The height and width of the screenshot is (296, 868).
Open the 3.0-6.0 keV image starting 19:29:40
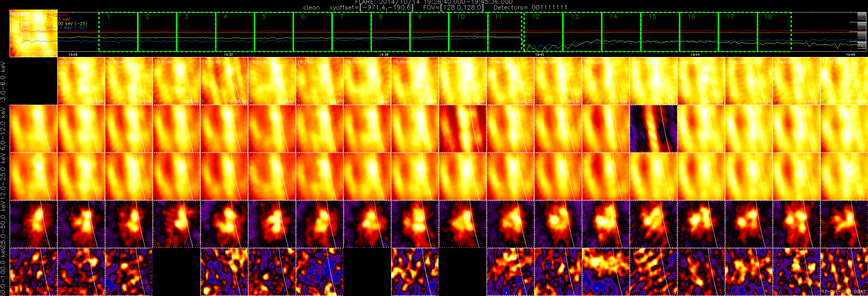(x=81, y=81)
